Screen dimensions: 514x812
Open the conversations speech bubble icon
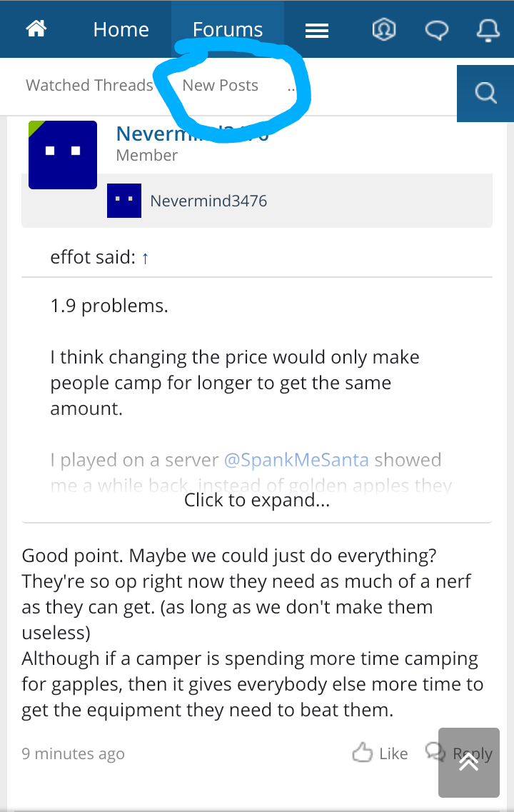coord(436,31)
